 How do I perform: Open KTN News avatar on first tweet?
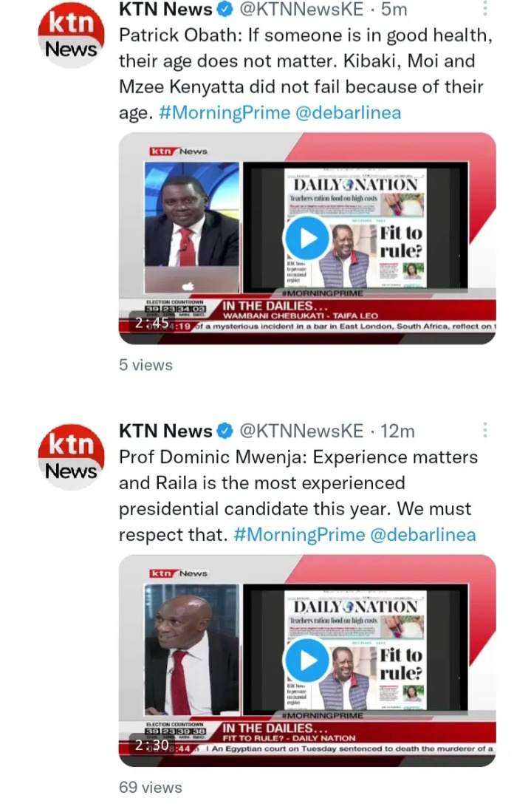[x=71, y=36]
